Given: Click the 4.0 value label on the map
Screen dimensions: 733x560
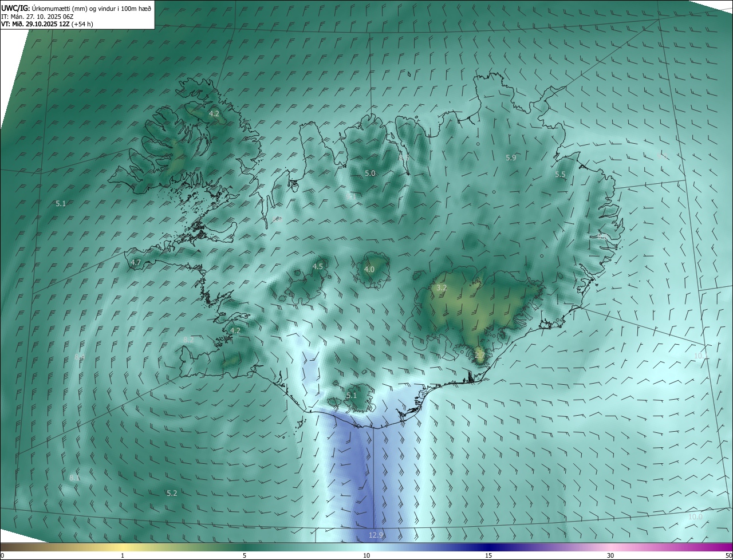Looking at the screenshot, I should pyautogui.click(x=369, y=269).
